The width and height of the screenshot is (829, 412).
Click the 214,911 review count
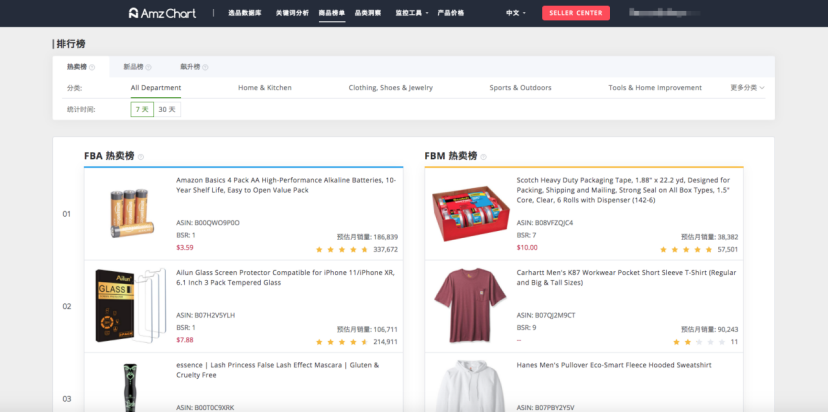tap(385, 342)
